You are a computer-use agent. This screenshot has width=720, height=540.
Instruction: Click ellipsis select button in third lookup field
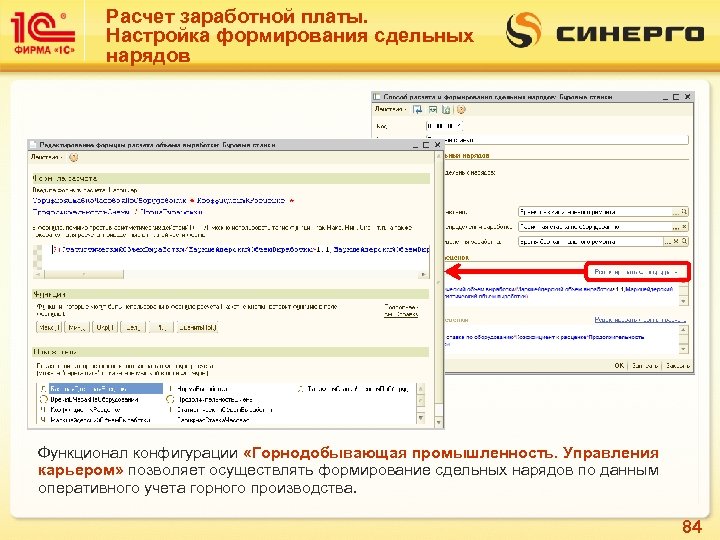[x=668, y=241]
